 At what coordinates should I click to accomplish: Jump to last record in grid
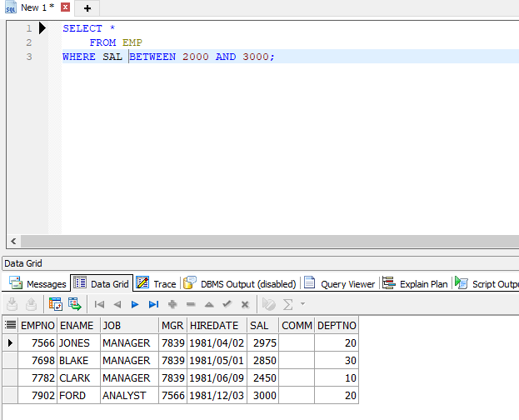pyautogui.click(x=153, y=304)
